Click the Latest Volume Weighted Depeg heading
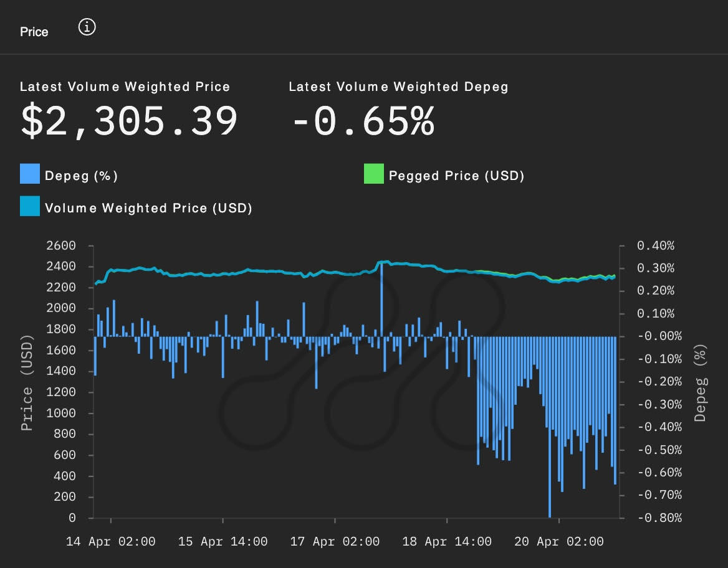Image resolution: width=728 pixels, height=568 pixels. 398,87
